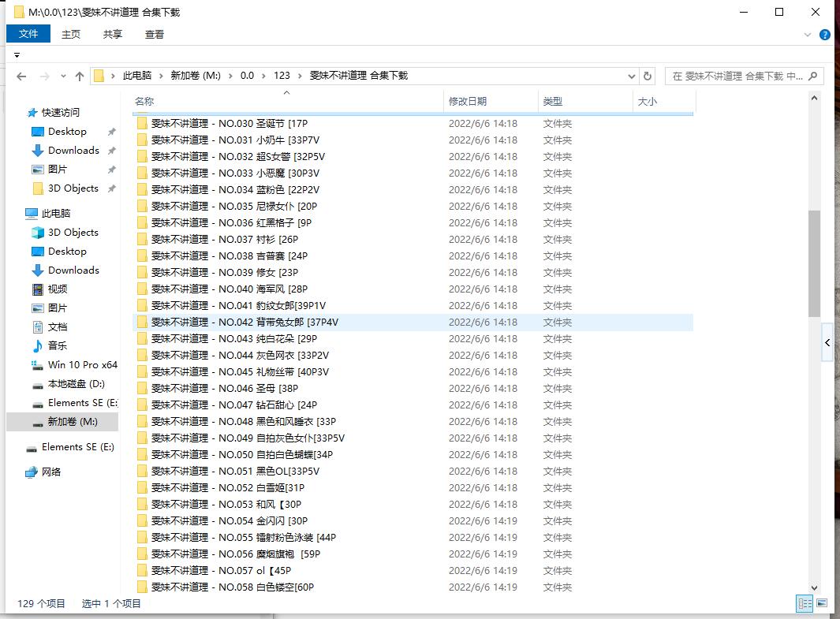
Task: Switch to the 查看 ribbon tab
Action: (155, 34)
